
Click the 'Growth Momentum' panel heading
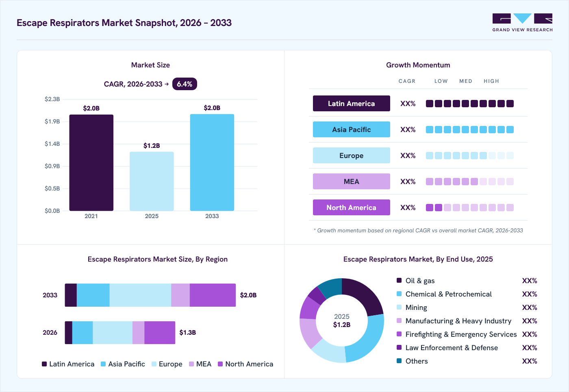tap(418, 65)
